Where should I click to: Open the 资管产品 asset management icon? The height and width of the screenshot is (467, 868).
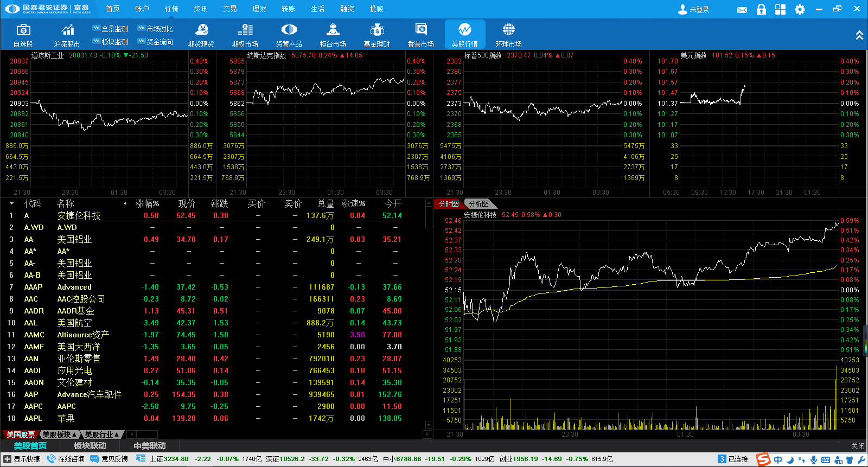pos(289,35)
